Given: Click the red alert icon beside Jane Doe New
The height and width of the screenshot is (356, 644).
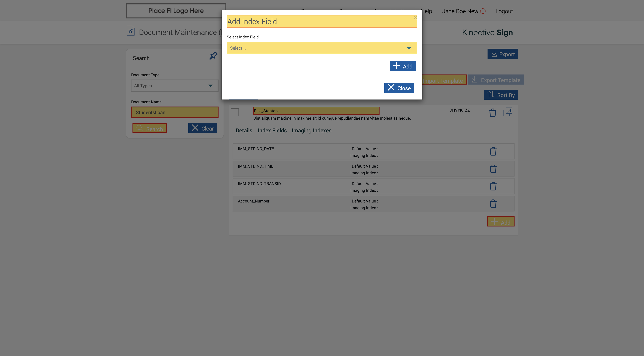Looking at the screenshot, I should (483, 11).
